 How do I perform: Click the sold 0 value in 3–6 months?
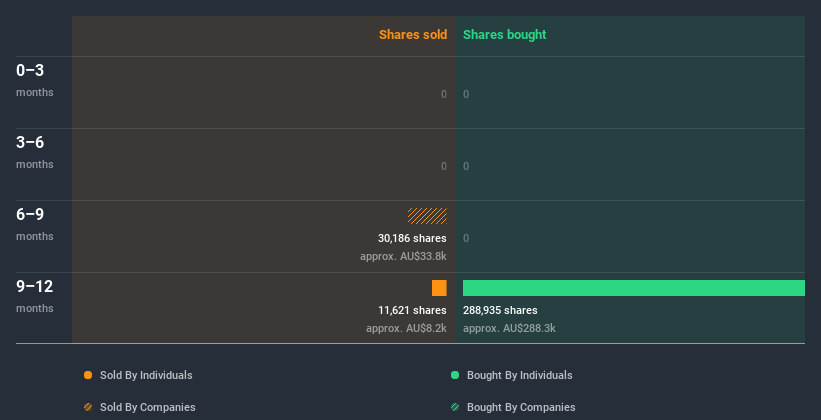point(444,166)
